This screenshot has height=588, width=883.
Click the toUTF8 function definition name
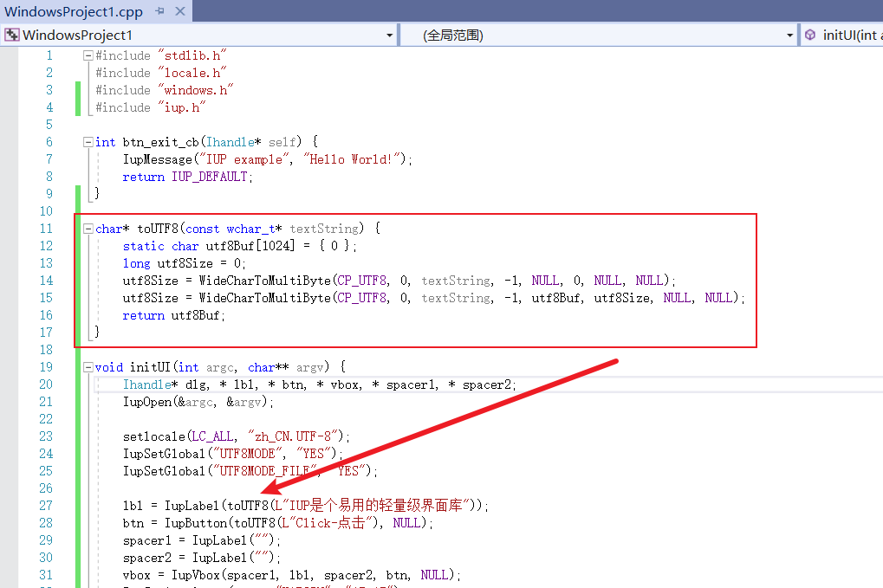tap(158, 229)
